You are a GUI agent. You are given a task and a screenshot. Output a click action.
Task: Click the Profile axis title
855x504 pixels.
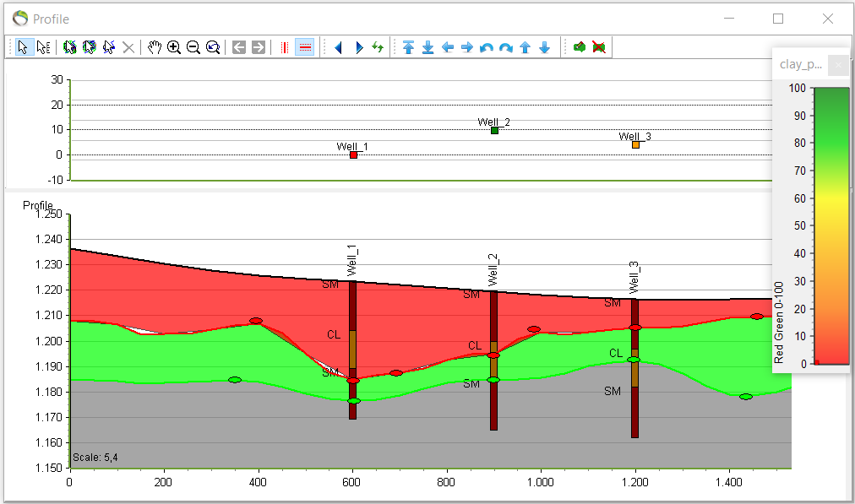38,205
